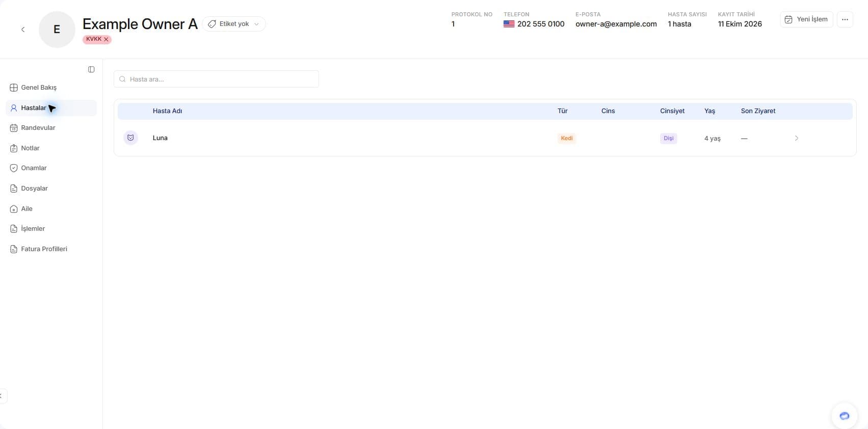
Task: Click the owner avatar letter E
Action: (57, 30)
